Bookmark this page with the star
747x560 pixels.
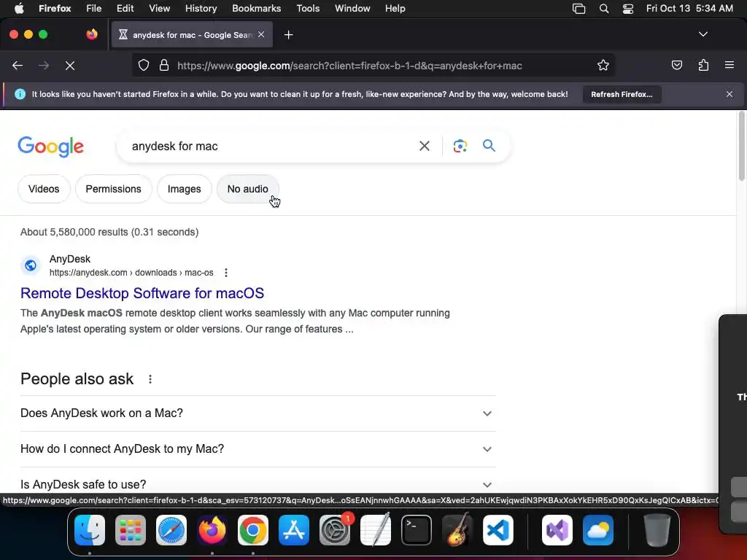[603, 65]
